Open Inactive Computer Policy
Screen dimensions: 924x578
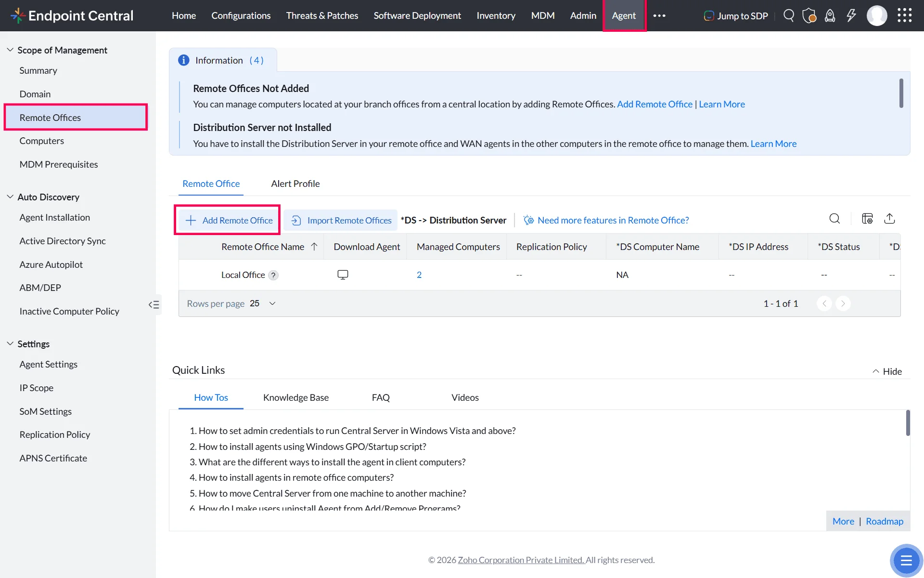coord(69,311)
